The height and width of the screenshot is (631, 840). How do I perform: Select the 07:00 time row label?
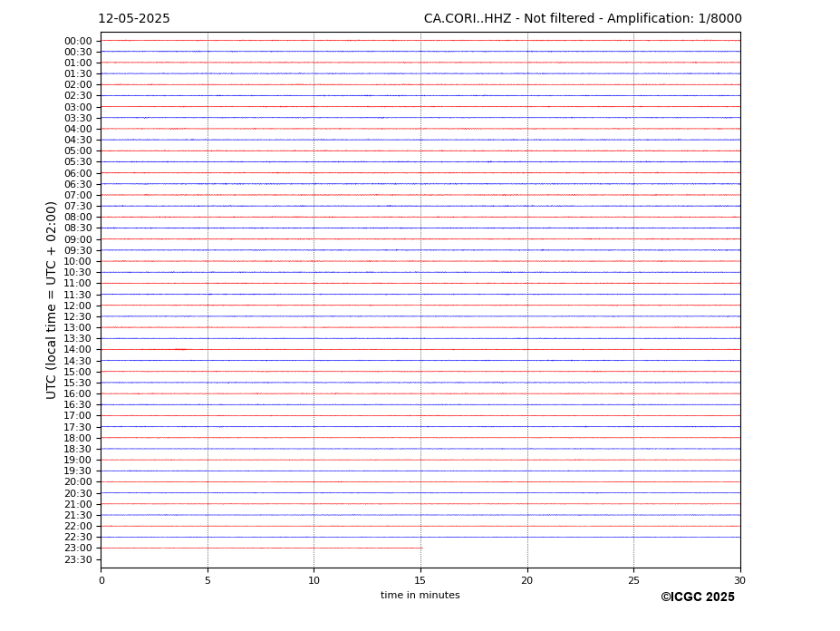(78, 196)
